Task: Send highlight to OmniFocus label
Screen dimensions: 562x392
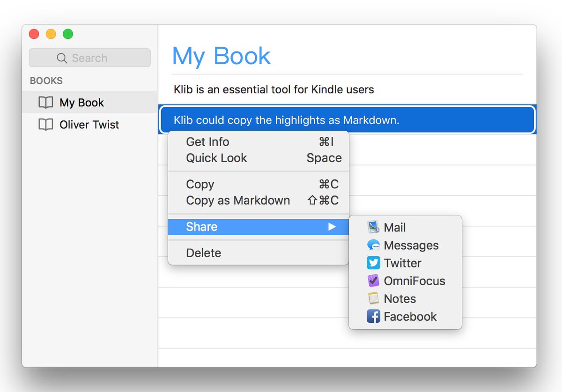Action: point(414,281)
